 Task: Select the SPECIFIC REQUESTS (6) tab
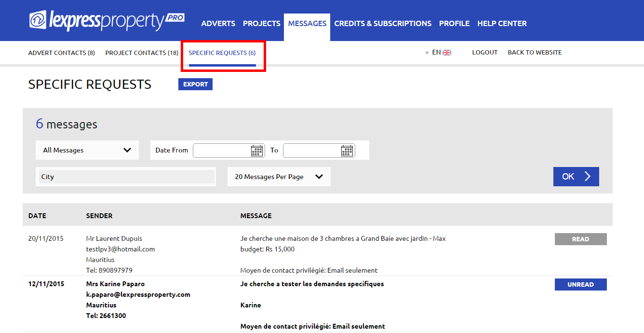pyautogui.click(x=222, y=53)
